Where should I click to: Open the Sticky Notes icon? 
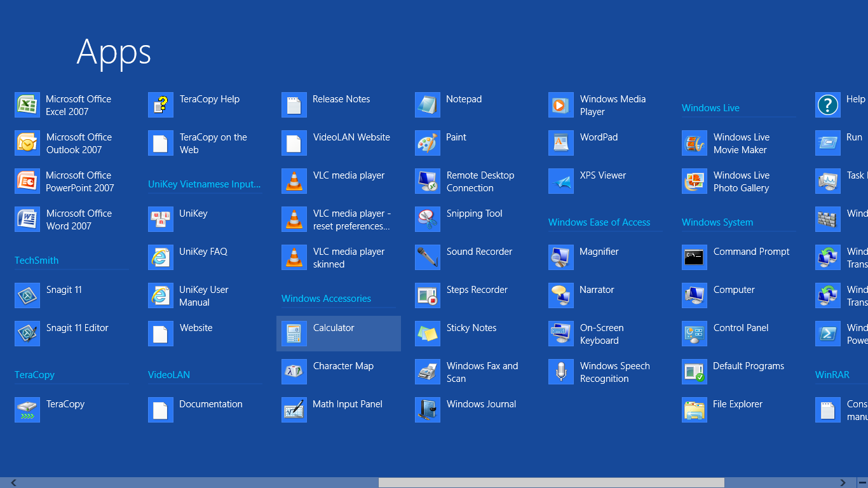pyautogui.click(x=428, y=334)
